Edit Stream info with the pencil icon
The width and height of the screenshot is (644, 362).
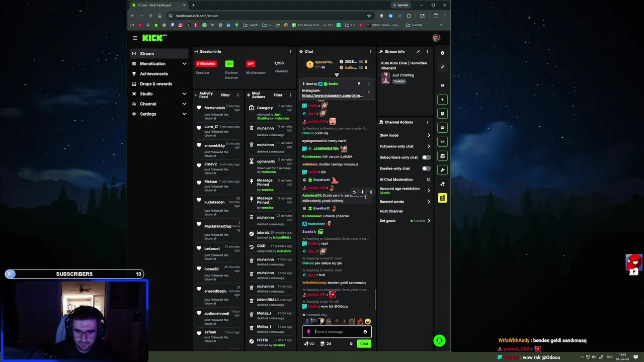[418, 51]
